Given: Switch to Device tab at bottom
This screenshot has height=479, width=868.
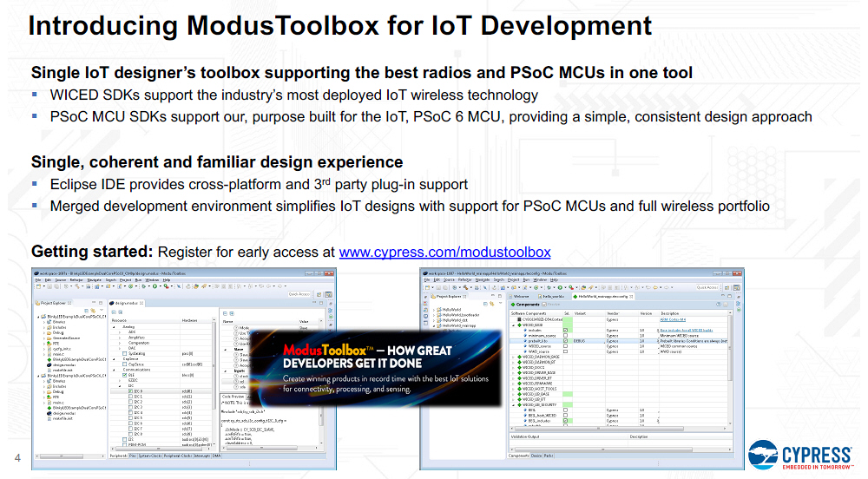Looking at the screenshot, I should tap(536, 456).
